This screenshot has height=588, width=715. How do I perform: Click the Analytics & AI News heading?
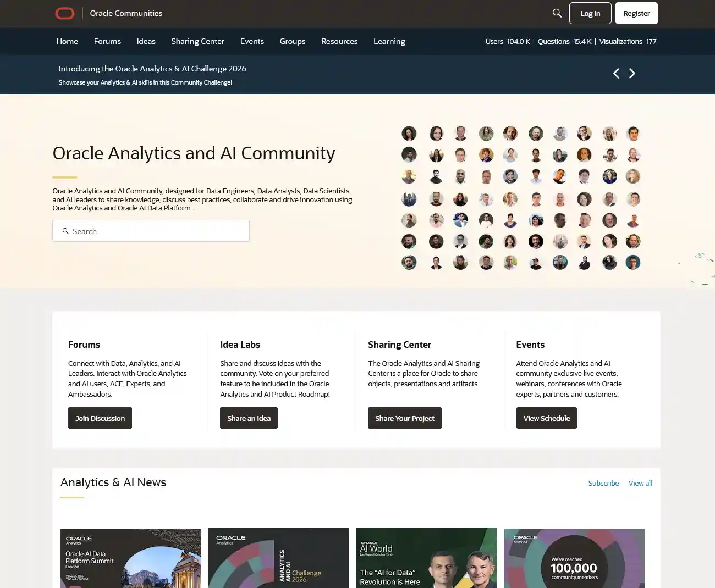click(113, 482)
